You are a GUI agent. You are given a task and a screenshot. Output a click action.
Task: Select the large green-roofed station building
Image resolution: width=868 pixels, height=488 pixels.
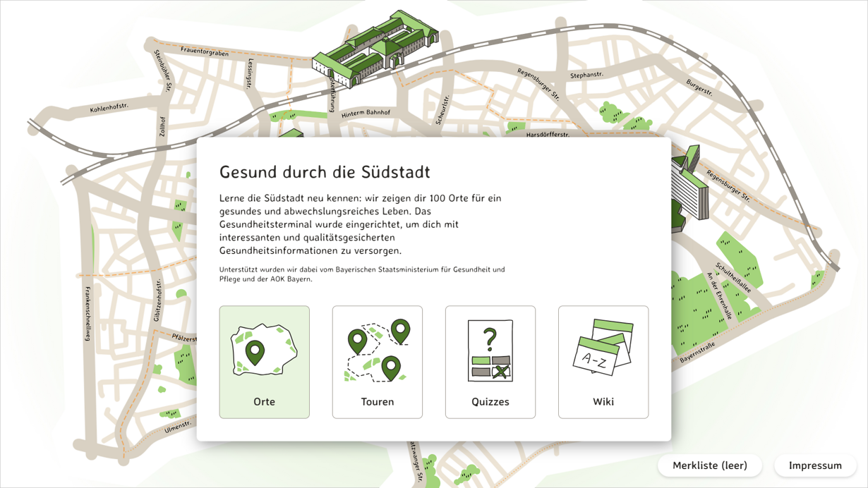point(374,48)
